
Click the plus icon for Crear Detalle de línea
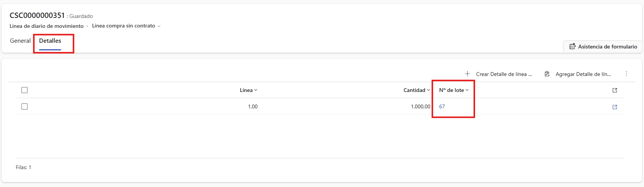pos(467,74)
